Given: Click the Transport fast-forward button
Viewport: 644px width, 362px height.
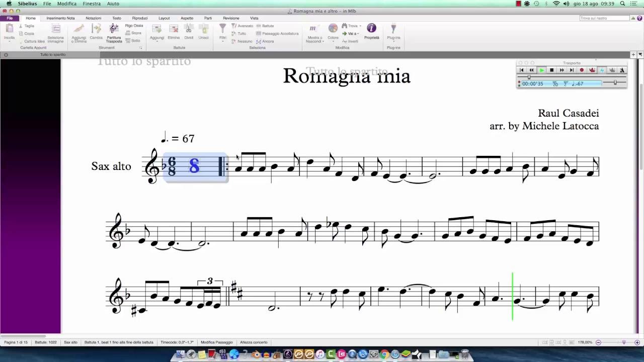Looking at the screenshot, I should point(561,70).
